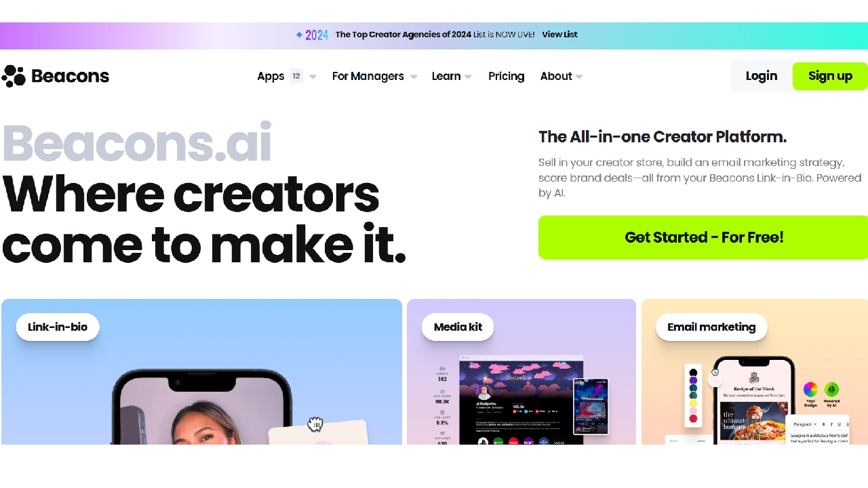Viewport: 868px width, 488px height.
Task: Click the green Sign up button
Action: coord(830,76)
